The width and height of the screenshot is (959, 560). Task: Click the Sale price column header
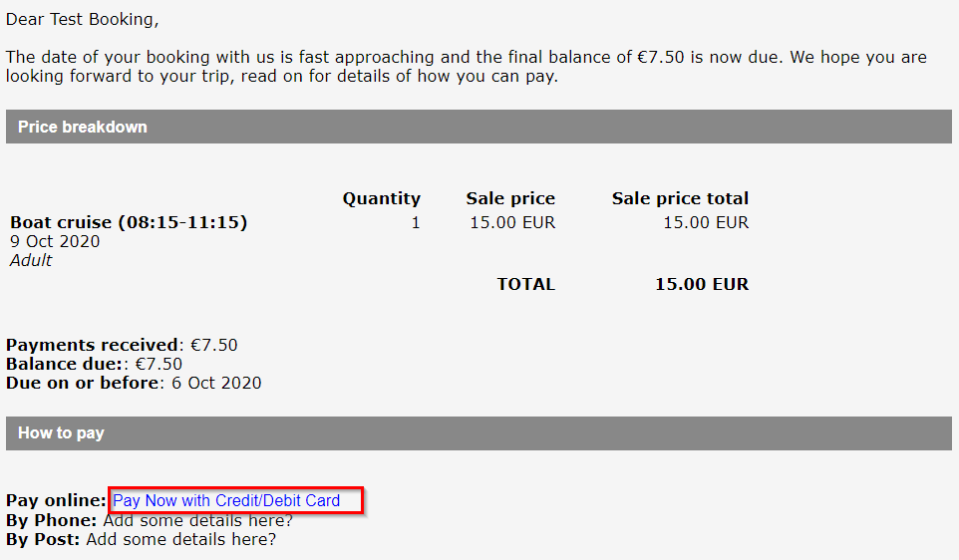[x=510, y=198]
